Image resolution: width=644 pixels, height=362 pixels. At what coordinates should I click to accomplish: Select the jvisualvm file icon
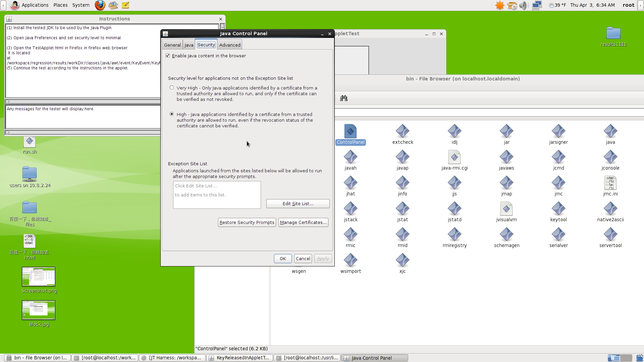point(506,209)
